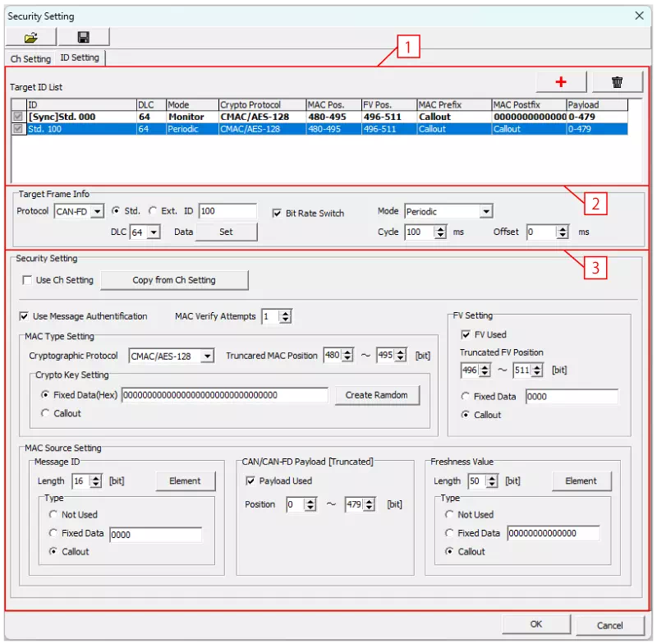
Task: Select the ID Setting tab
Action: click(80, 57)
